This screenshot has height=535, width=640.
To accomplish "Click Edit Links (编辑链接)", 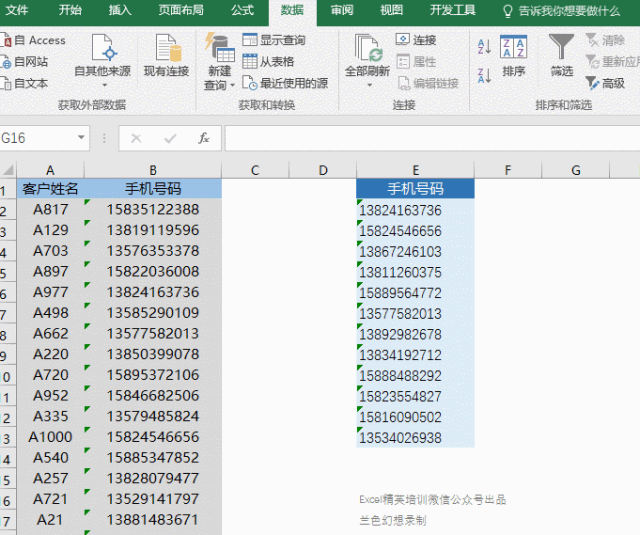I will [x=428, y=83].
